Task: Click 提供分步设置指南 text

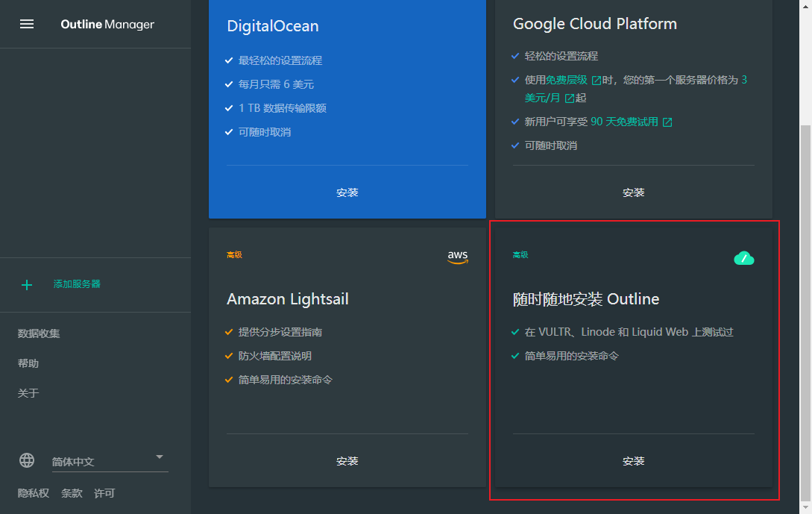Action: 280,332
